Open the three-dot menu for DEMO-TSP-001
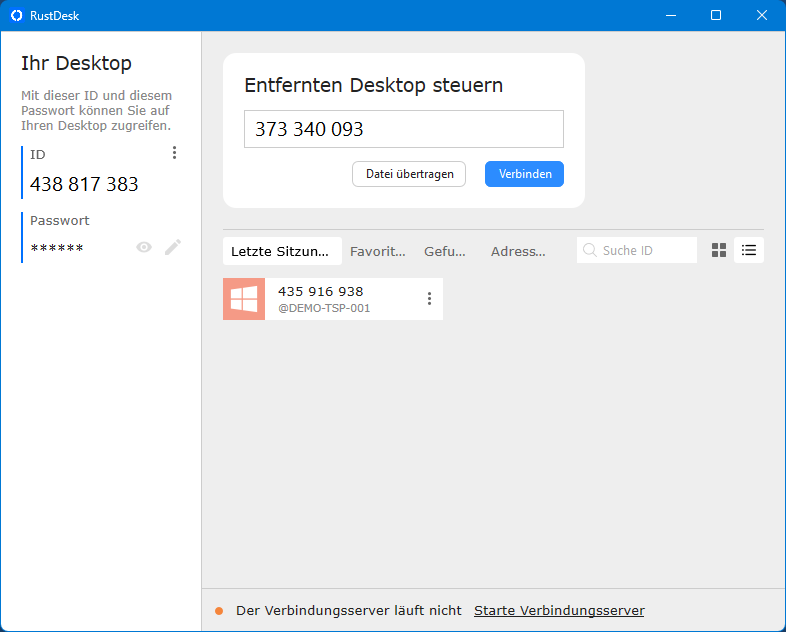The image size is (786, 632). click(429, 299)
